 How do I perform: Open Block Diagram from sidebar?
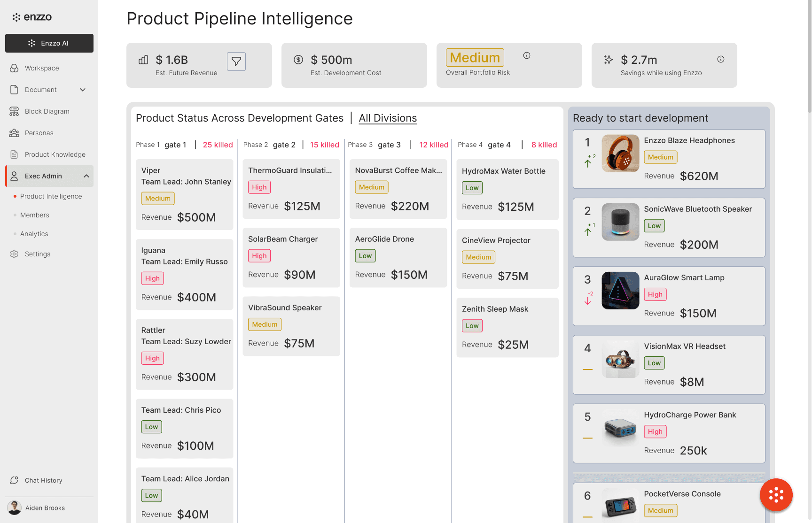[x=47, y=111]
